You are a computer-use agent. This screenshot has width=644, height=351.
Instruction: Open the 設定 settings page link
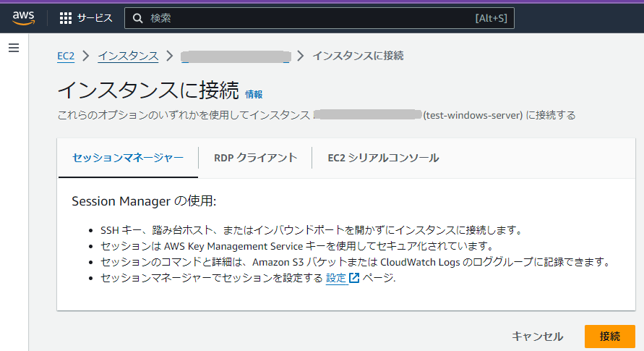coord(336,278)
